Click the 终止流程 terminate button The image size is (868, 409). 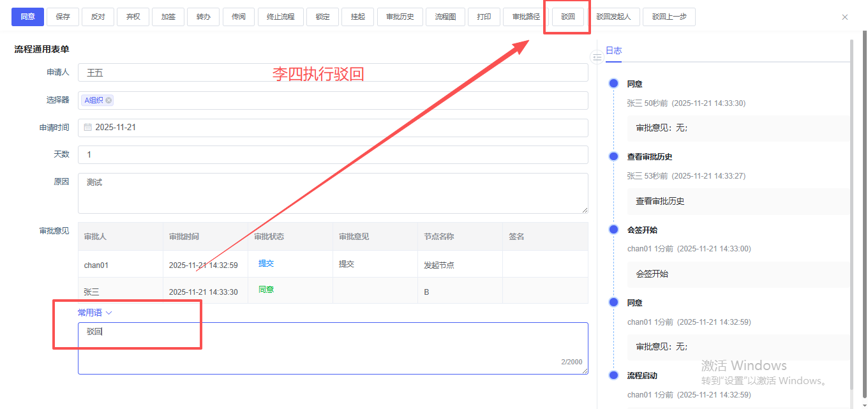281,17
